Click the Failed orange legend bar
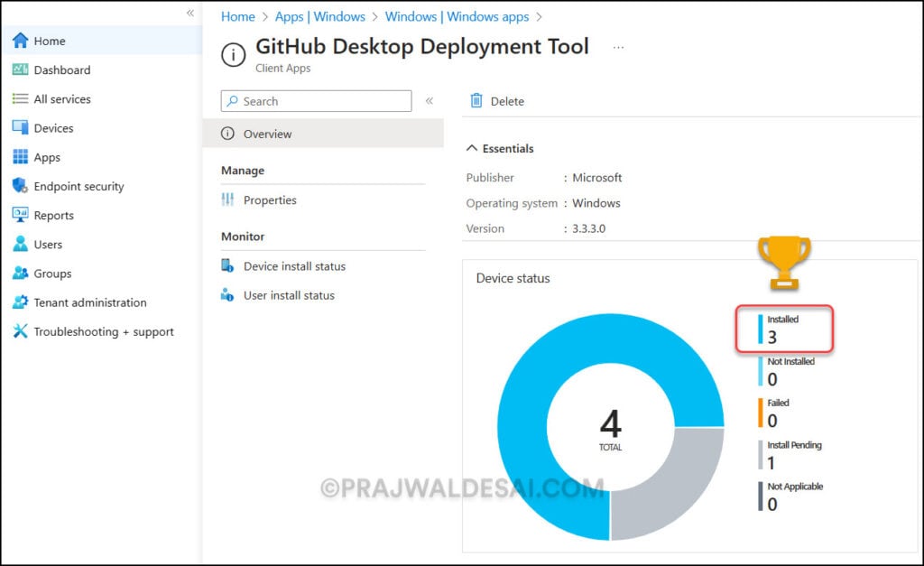 click(760, 413)
